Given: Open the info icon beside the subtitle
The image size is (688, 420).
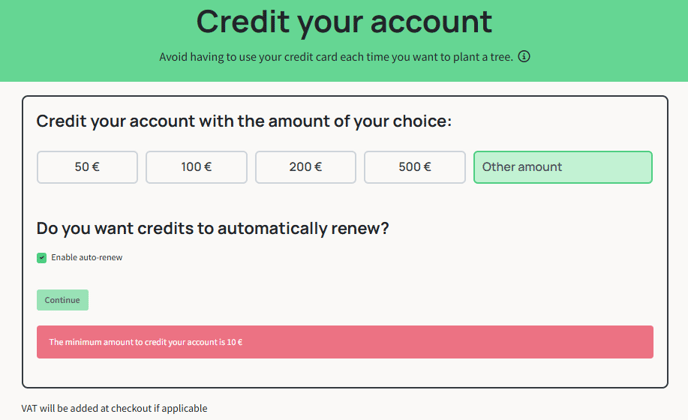Looking at the screenshot, I should tap(524, 57).
